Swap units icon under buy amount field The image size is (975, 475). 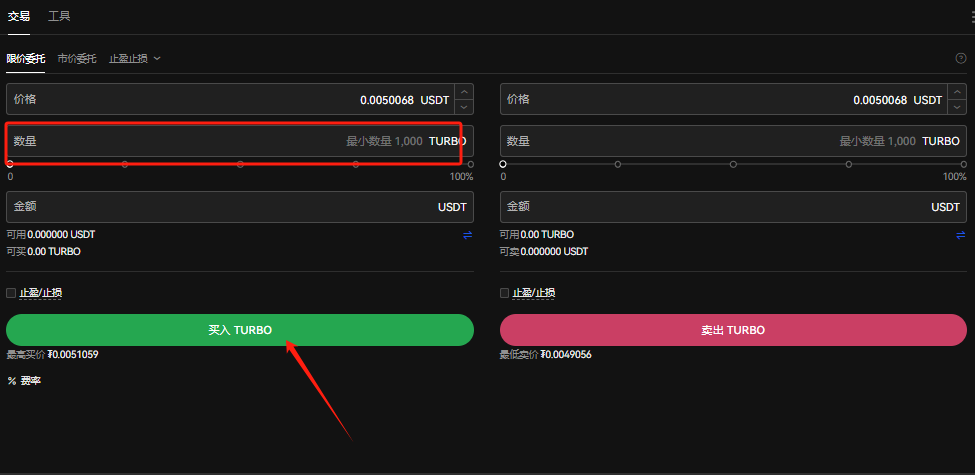coord(468,235)
